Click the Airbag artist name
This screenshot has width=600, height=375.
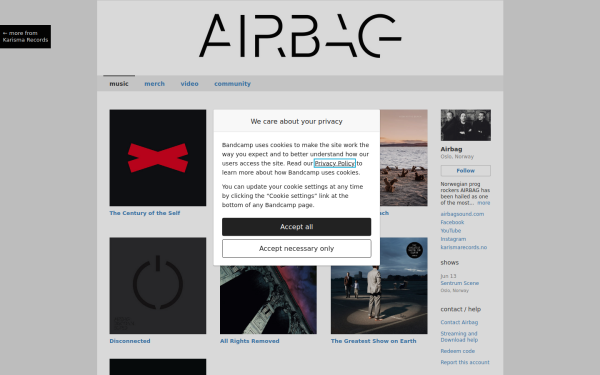click(x=452, y=149)
